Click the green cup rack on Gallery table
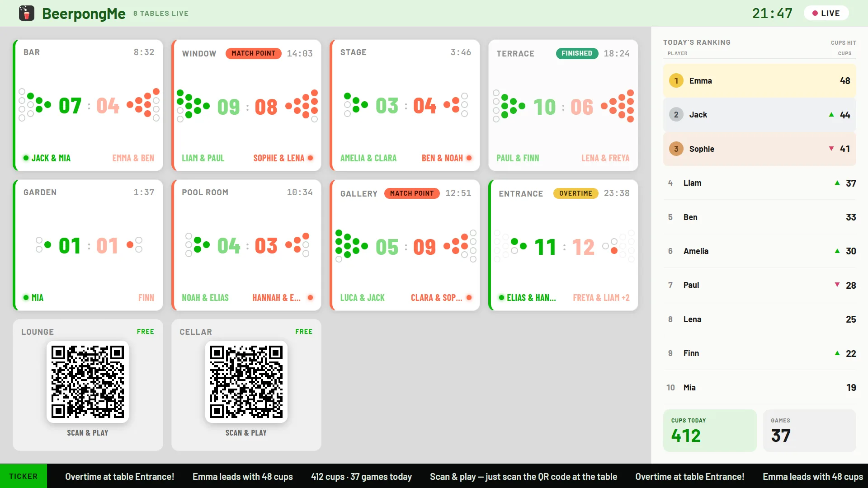The width and height of the screenshot is (868, 488). (352, 246)
